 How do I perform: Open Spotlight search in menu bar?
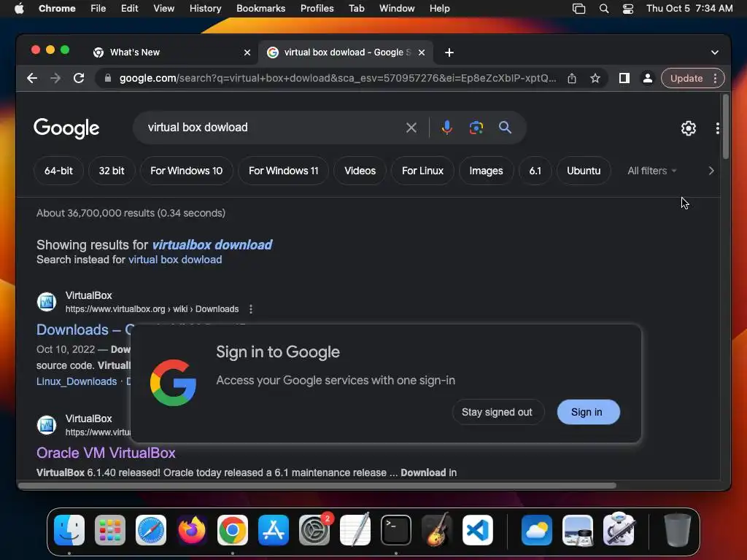click(x=603, y=9)
